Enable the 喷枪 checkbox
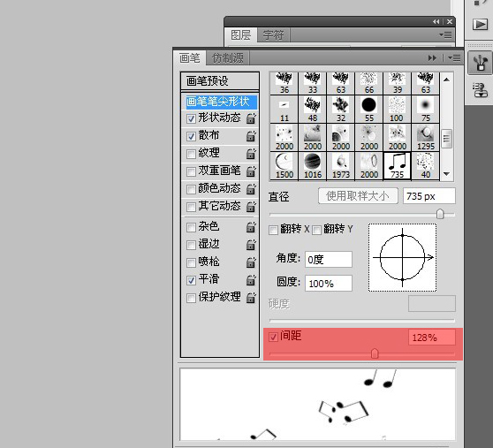 tap(191, 262)
